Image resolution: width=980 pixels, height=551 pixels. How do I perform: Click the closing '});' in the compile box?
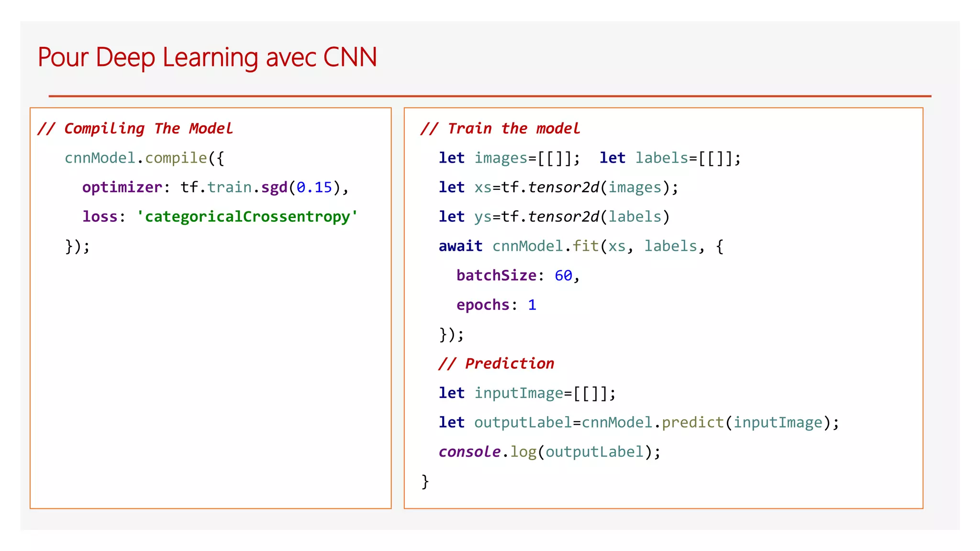[78, 246]
